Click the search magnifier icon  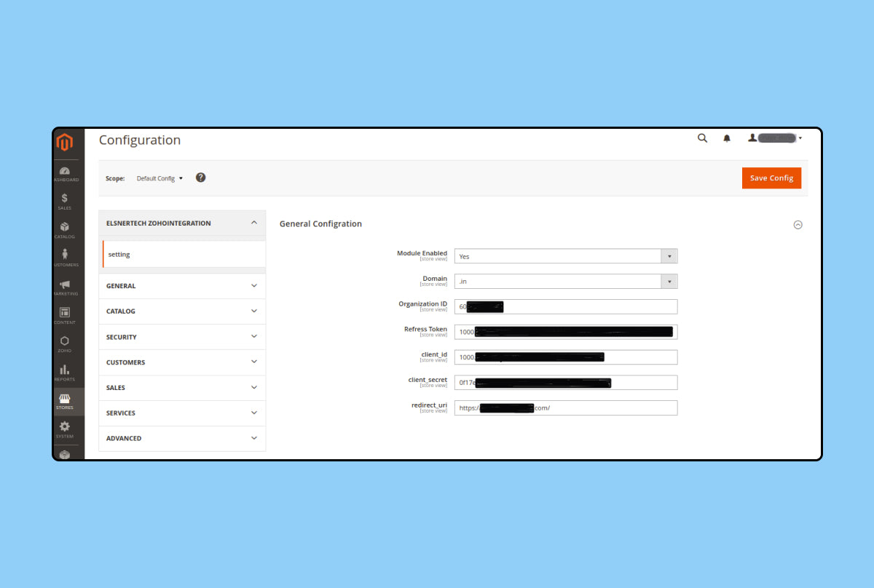702,138
